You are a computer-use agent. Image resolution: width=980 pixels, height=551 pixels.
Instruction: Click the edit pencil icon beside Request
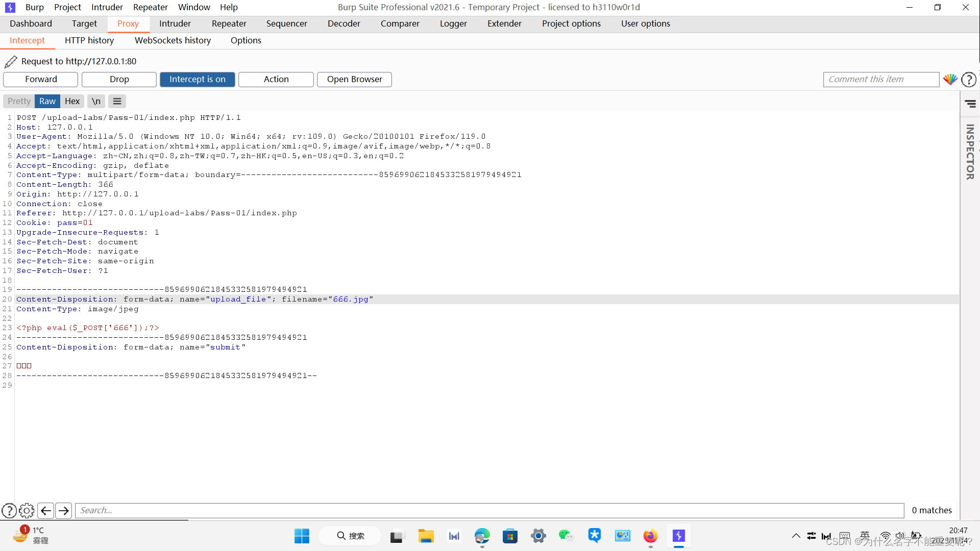(x=11, y=62)
